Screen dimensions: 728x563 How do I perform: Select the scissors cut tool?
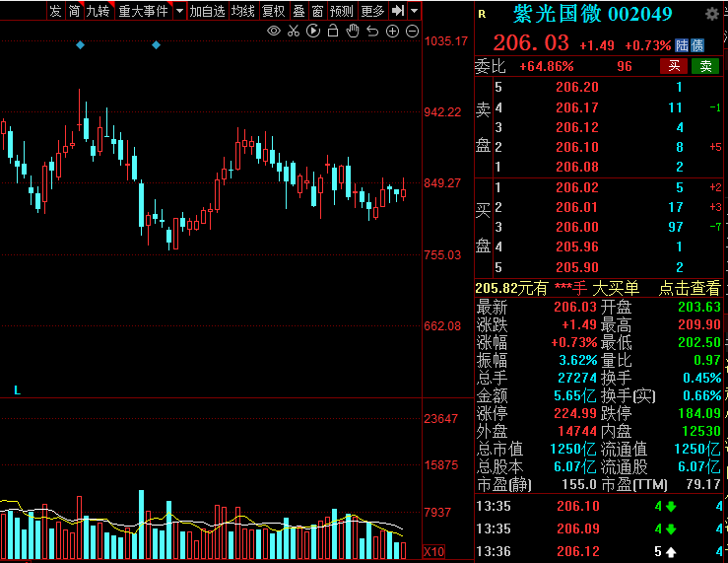tap(294, 32)
